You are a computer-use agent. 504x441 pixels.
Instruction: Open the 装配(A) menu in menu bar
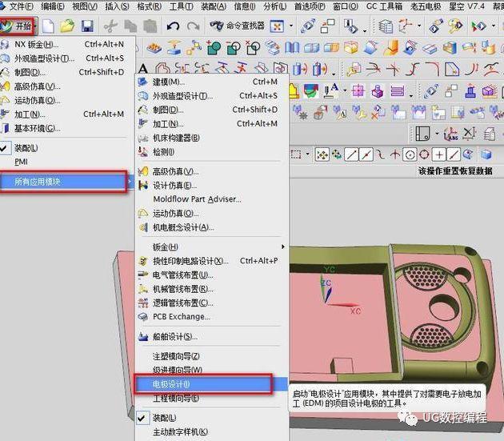point(214,6)
